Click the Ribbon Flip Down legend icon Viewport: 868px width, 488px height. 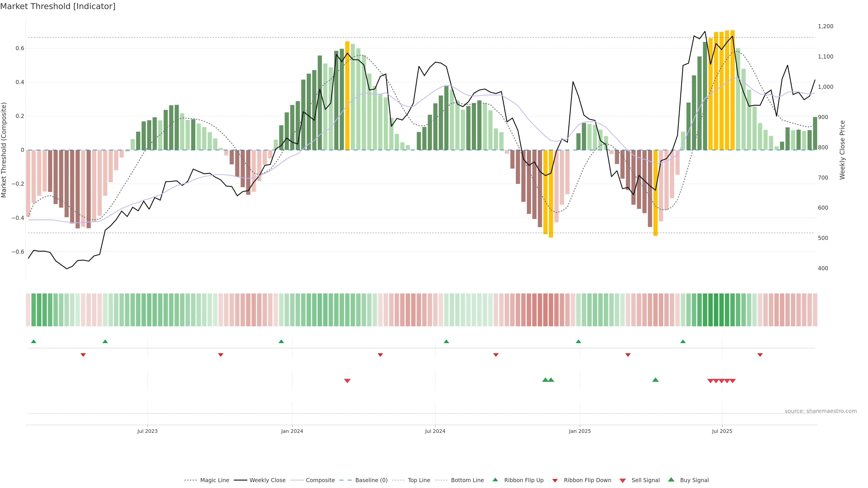[x=555, y=481]
